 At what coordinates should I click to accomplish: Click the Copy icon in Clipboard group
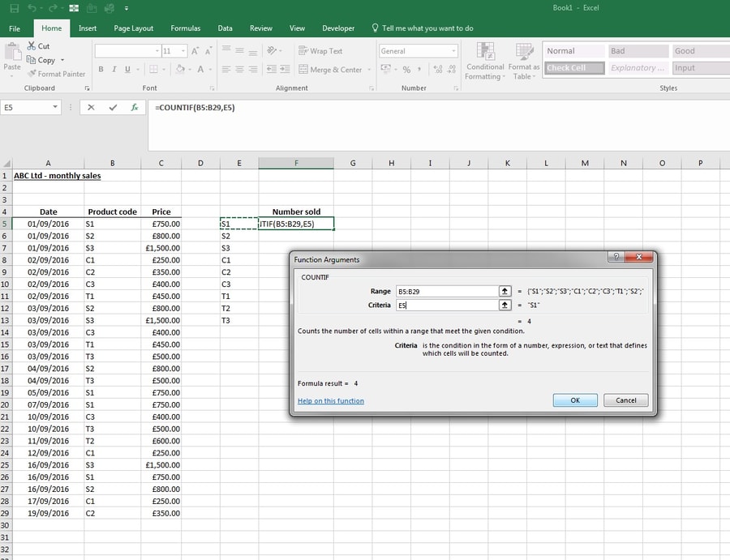(x=31, y=59)
